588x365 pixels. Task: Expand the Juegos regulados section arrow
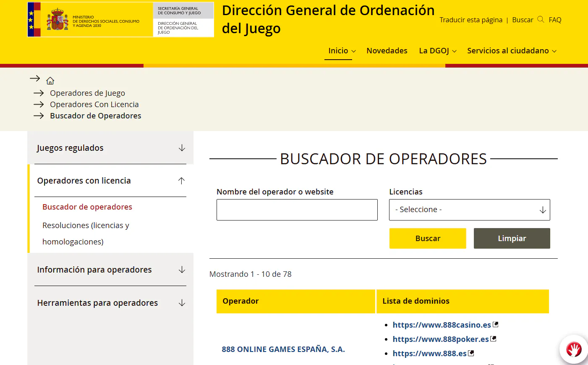coord(182,148)
